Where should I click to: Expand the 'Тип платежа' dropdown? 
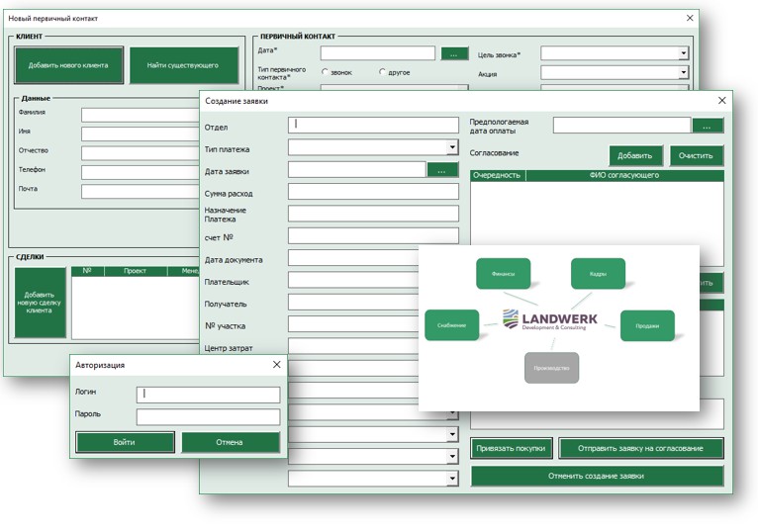[x=452, y=147]
